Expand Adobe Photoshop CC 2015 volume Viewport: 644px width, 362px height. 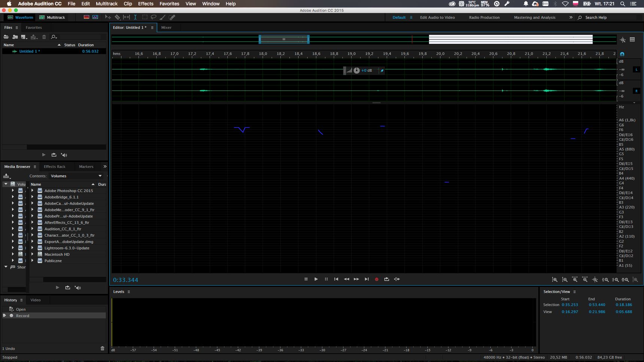(x=32, y=190)
